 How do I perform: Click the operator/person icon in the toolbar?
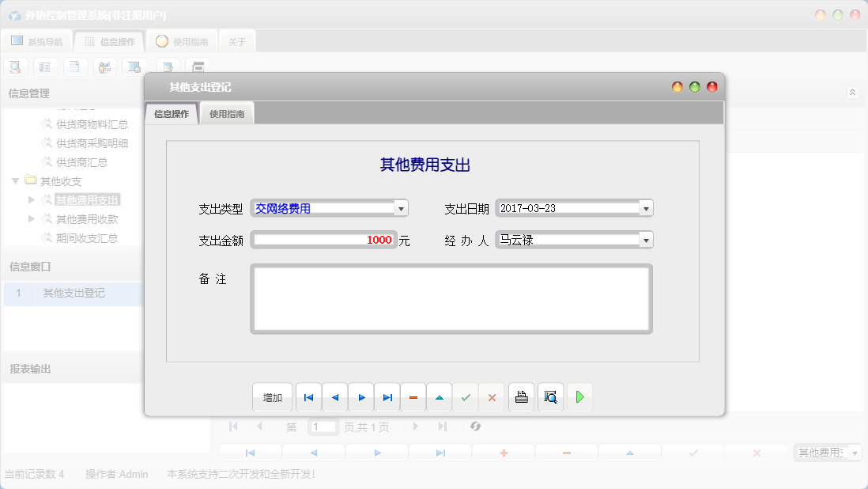(104, 66)
